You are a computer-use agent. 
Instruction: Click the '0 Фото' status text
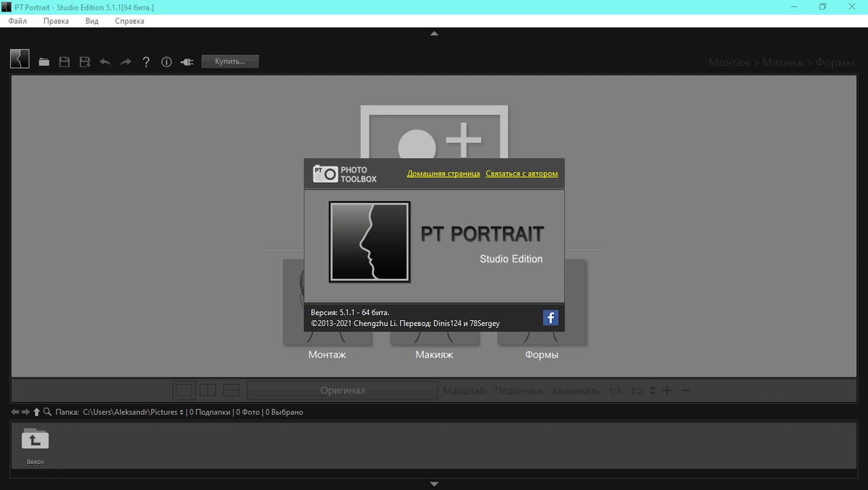(x=248, y=412)
